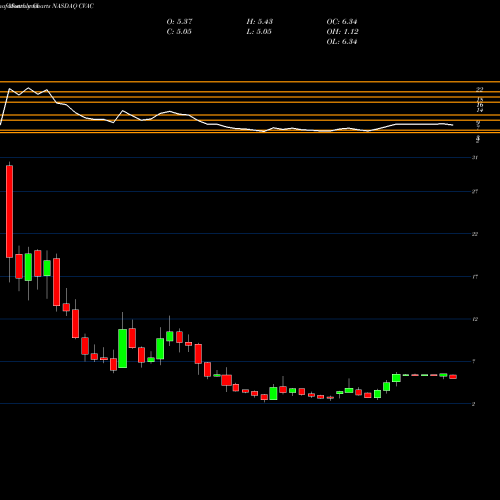
Task: Click the 7 price axis label
Action: [474, 361]
